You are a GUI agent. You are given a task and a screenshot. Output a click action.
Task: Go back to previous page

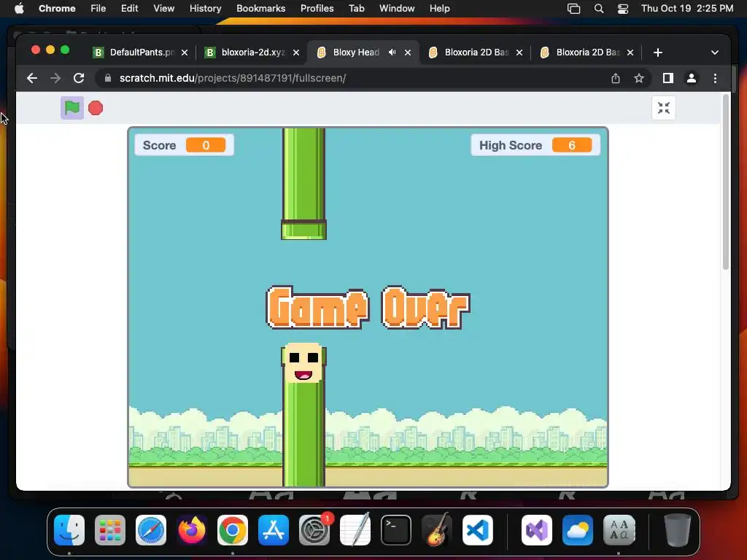coord(32,78)
